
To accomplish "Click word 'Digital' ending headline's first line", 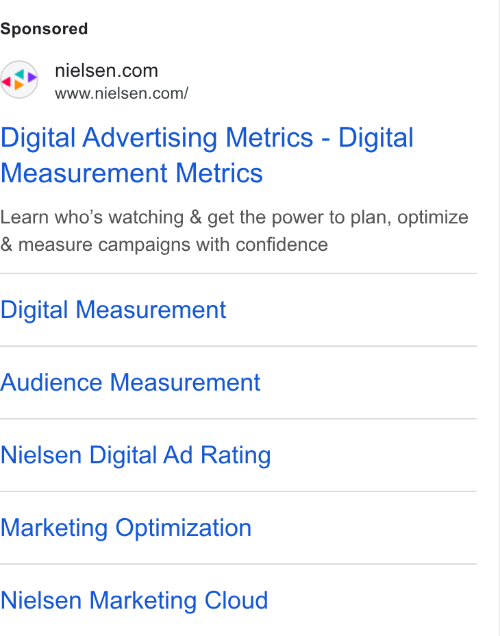I will 376,138.
